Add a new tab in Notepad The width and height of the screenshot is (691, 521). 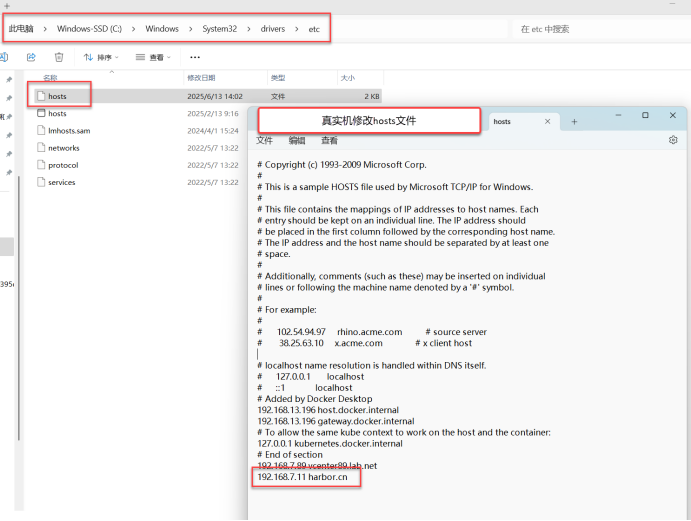[x=574, y=122]
